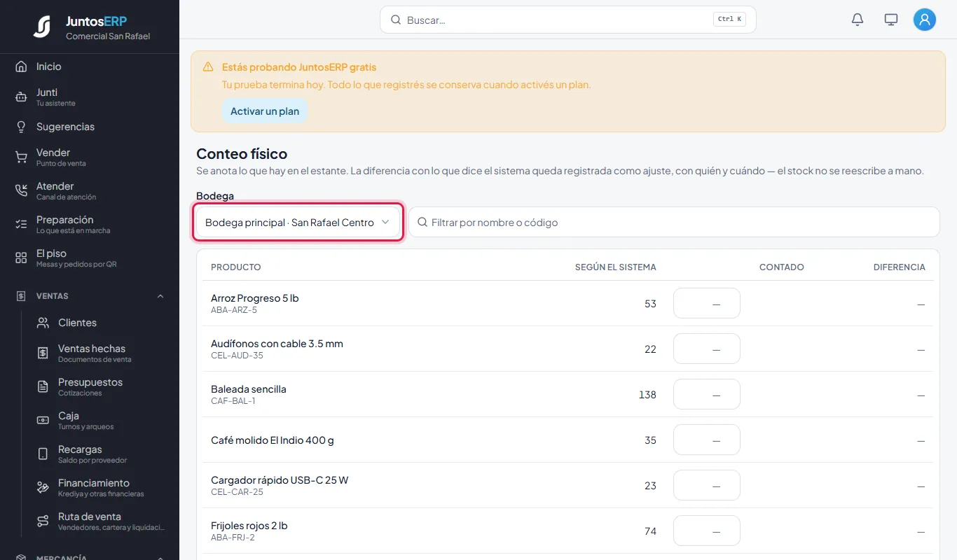Click the Preparación checklist icon
Viewport: 957px width, 560px height.
click(x=21, y=225)
